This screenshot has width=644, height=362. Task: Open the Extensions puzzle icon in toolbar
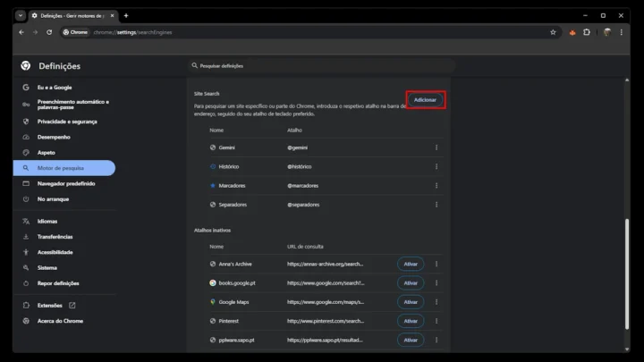click(x=587, y=32)
